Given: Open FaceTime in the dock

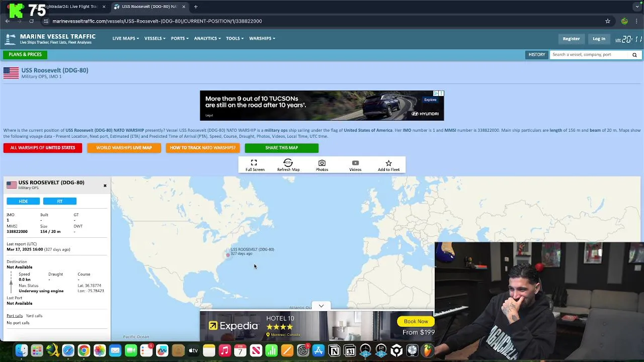Looking at the screenshot, I should point(131,350).
